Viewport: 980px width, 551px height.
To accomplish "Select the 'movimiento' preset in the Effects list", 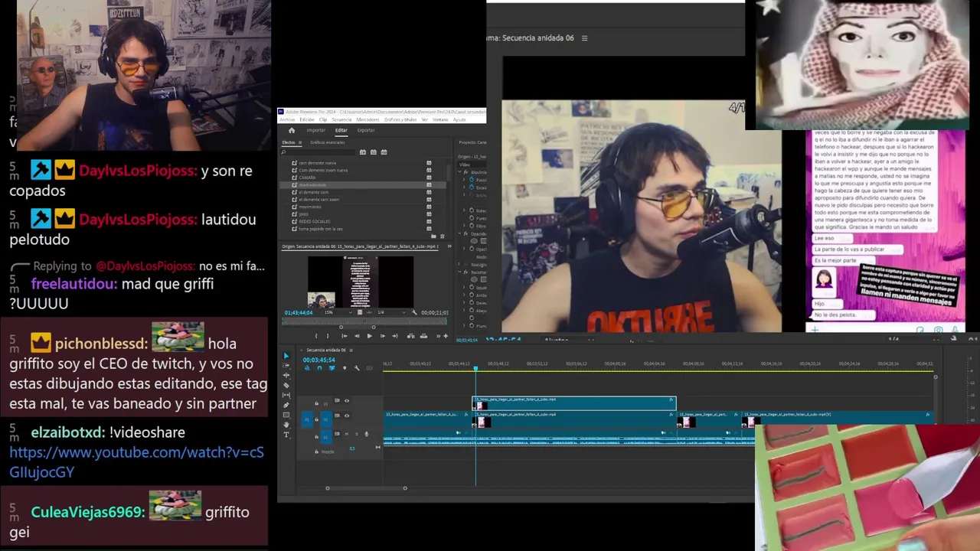I will pyautogui.click(x=310, y=207).
